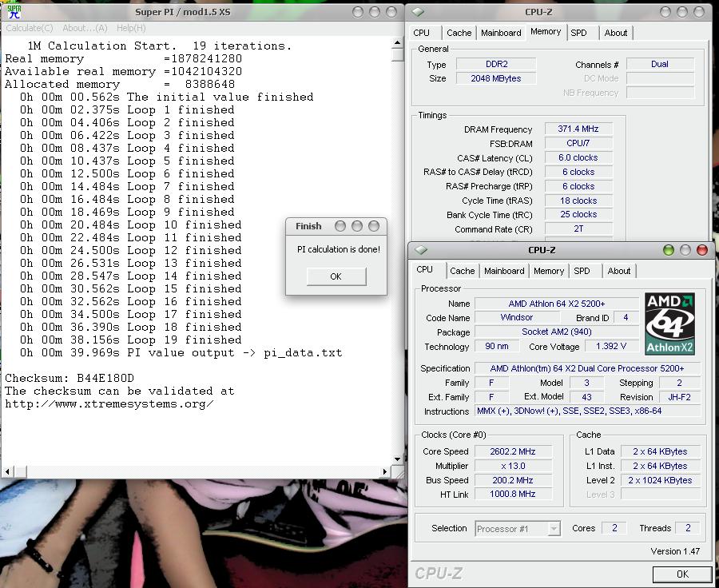Open the Calculate(C) menu in Super PI
The height and width of the screenshot is (588, 719).
point(30,28)
